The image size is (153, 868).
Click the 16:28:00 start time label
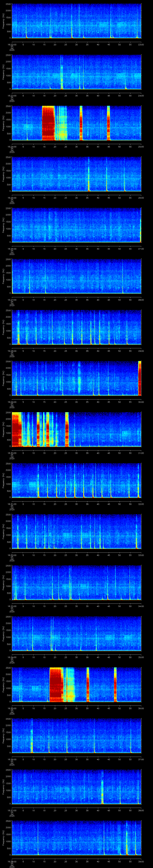point(12,351)
